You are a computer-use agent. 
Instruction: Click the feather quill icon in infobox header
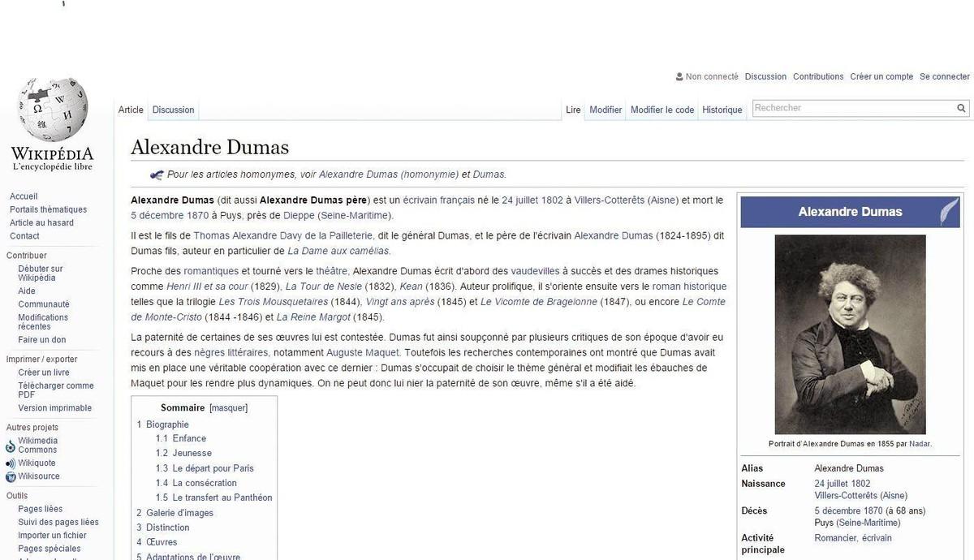tap(949, 212)
